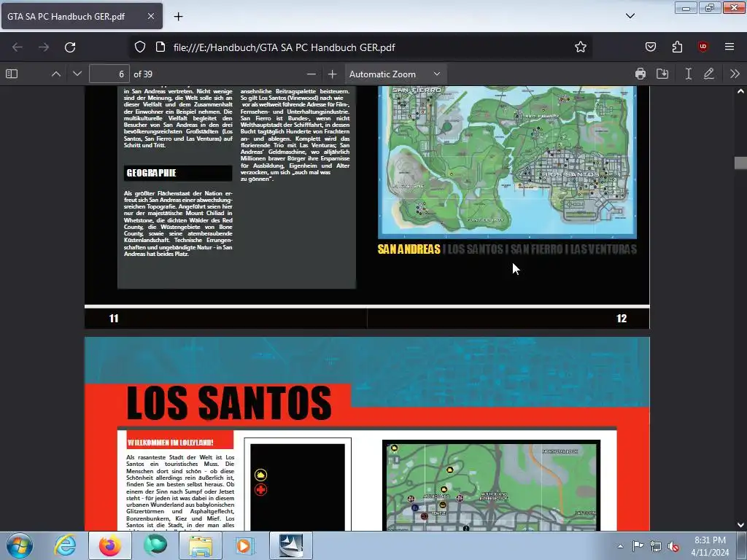747x560 pixels.
Task: Open Action Center flag icon
Action: (x=638, y=546)
